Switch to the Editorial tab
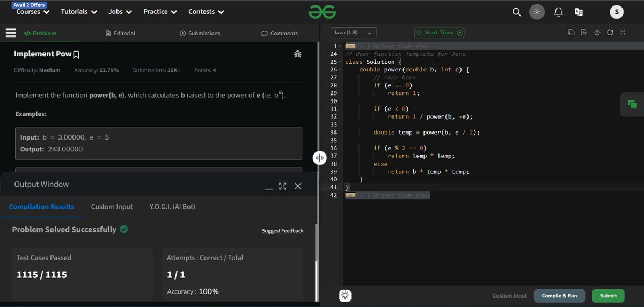644x307 pixels. pyautogui.click(x=121, y=33)
